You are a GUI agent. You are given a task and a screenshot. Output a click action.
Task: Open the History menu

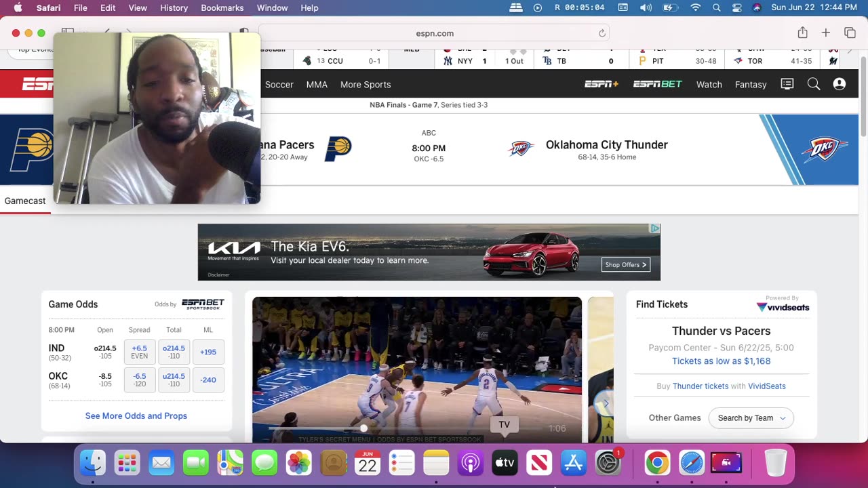(x=174, y=7)
